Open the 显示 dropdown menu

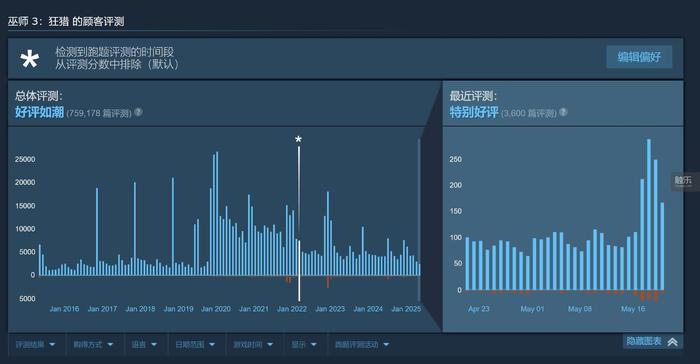tap(304, 344)
